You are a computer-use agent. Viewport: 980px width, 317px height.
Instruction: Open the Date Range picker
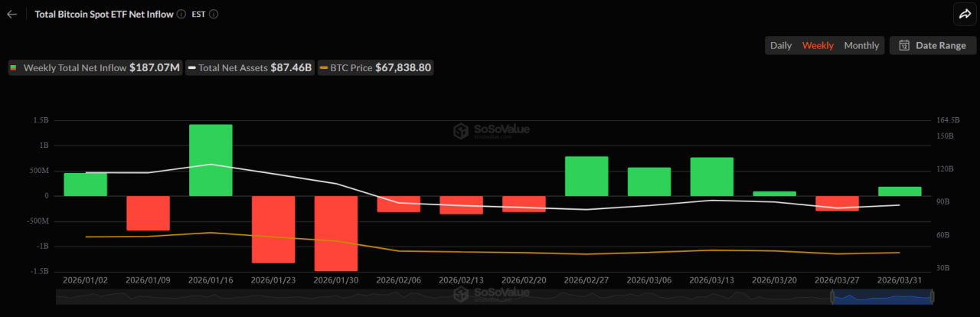pyautogui.click(x=933, y=45)
